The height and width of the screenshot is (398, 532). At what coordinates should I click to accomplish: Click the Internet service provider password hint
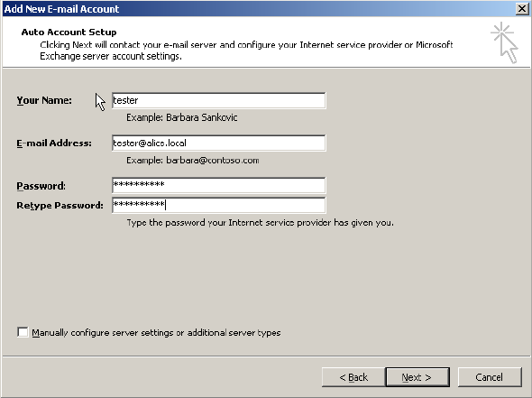click(260, 223)
